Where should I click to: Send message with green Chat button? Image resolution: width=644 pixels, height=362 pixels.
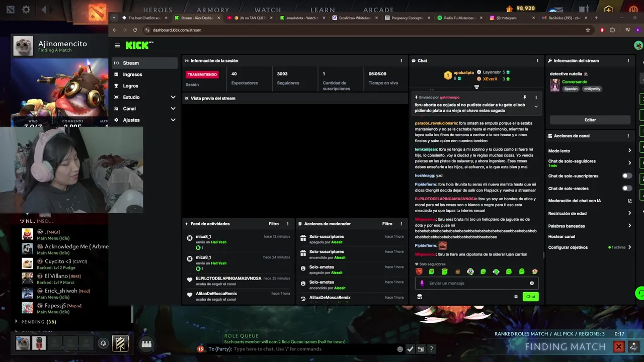(531, 297)
